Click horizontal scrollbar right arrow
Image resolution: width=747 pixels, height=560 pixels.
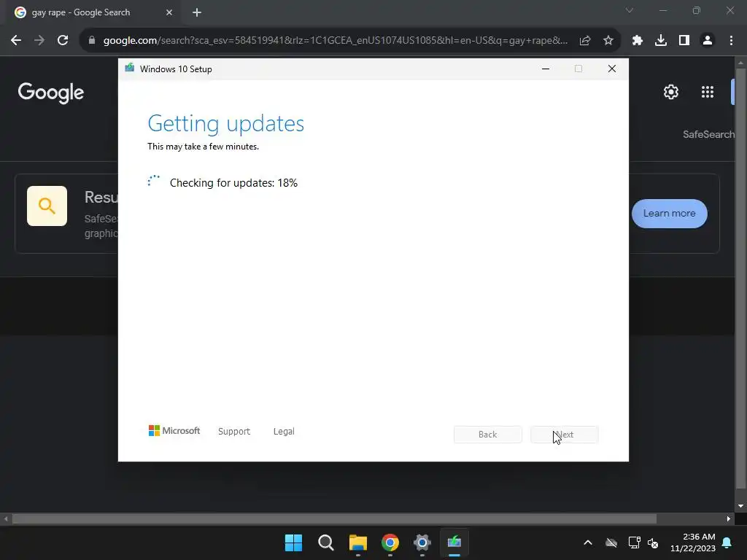729,518
